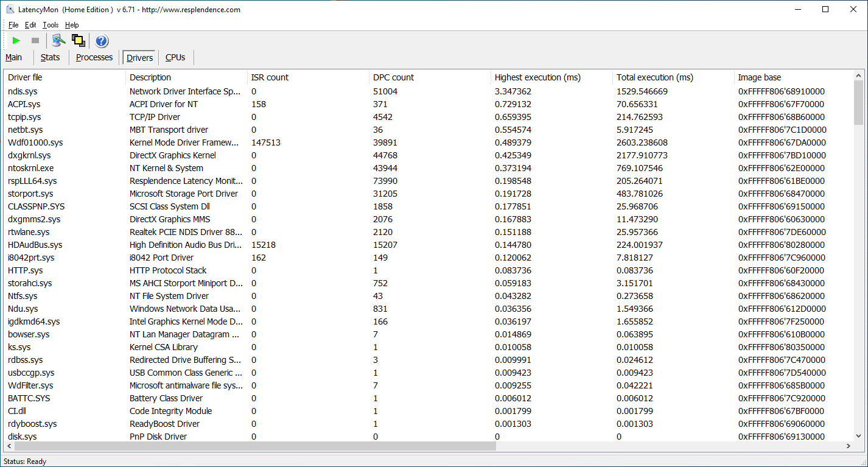The width and height of the screenshot is (868, 467).
Task: Click DPC count value 51004
Action: tap(385, 91)
